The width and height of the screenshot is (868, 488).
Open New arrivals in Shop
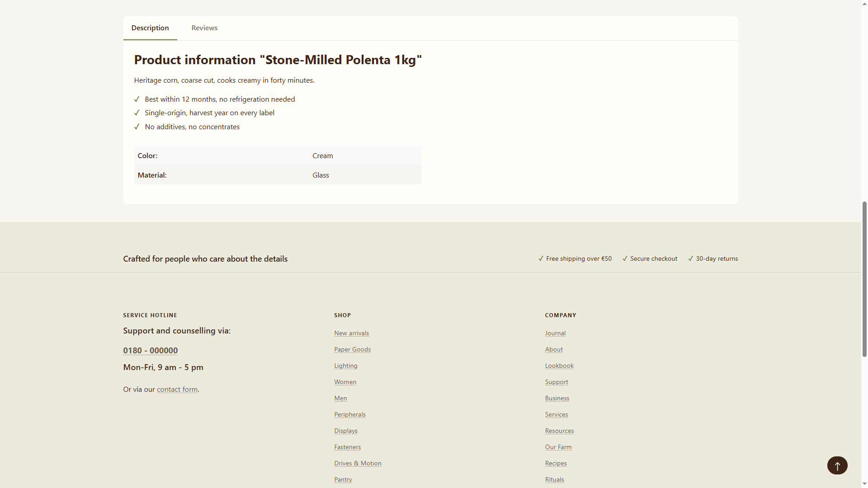[x=351, y=333]
